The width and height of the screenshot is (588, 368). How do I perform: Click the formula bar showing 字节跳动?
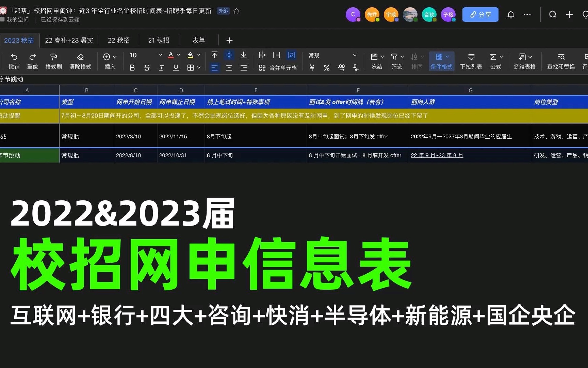(294, 79)
